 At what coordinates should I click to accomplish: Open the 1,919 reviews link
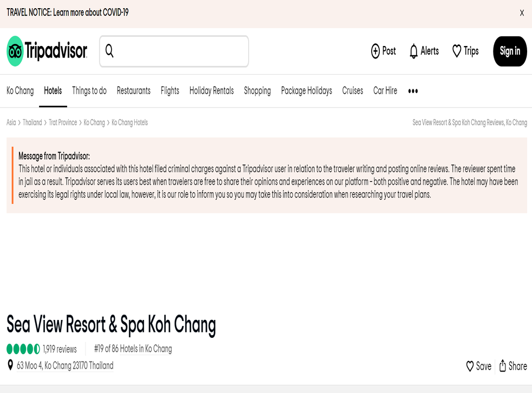60,349
